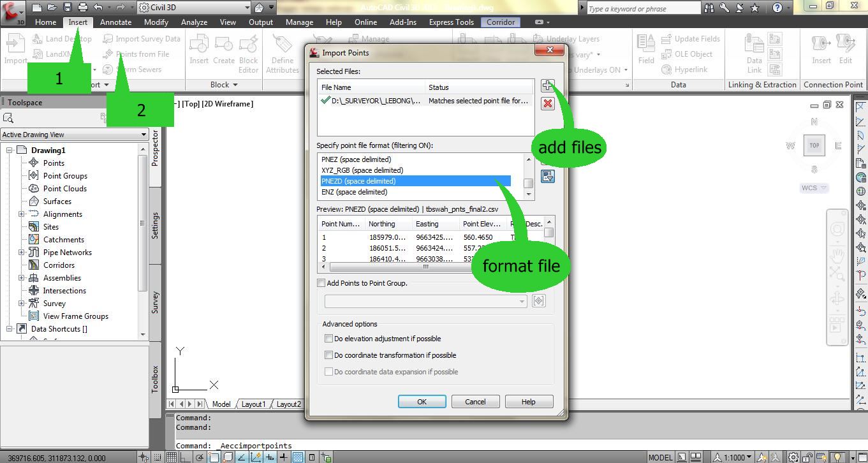This screenshot has height=463, width=868.
Task: Click the Undo arrow icon
Action: tap(98, 8)
